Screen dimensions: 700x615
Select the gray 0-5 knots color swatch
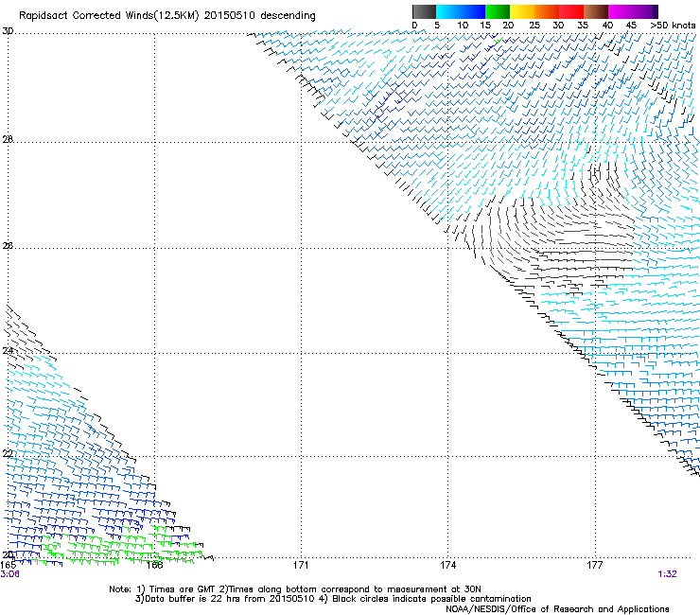point(424,11)
